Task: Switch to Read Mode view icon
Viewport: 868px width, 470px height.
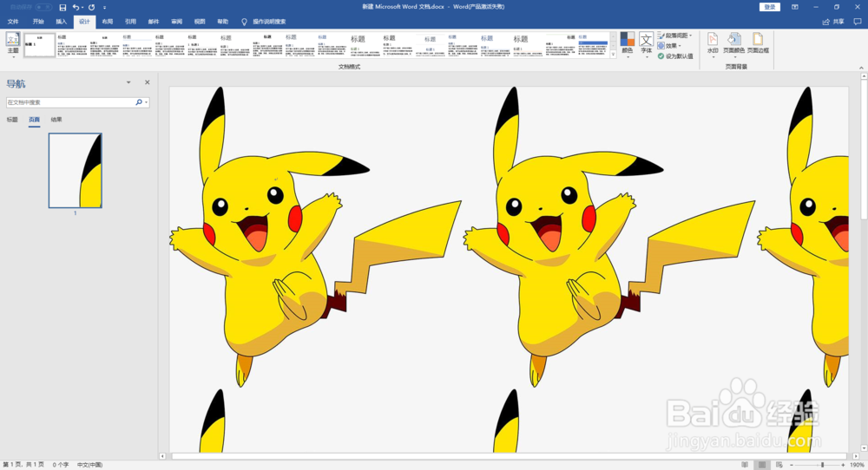Action: [x=745, y=465]
